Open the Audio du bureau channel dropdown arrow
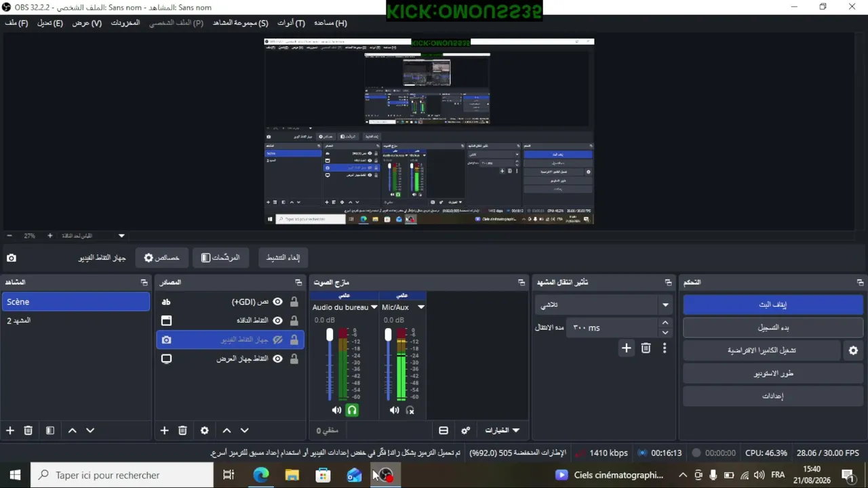The height and width of the screenshot is (488, 868). click(x=374, y=307)
